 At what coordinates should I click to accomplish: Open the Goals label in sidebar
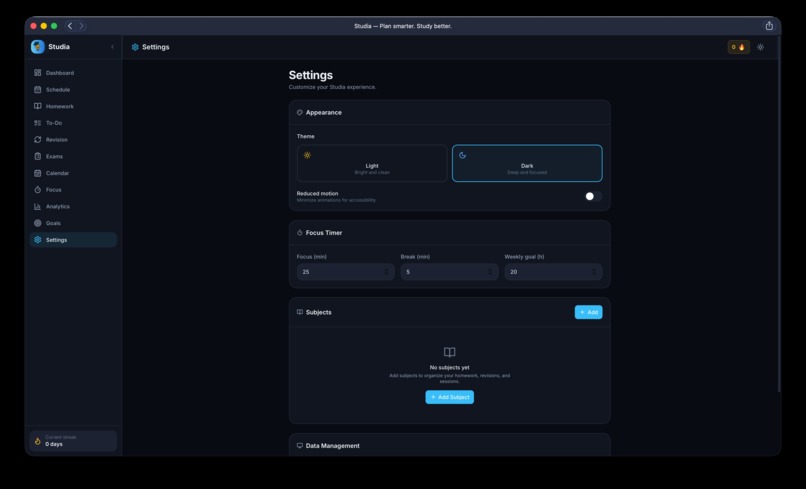(x=53, y=223)
